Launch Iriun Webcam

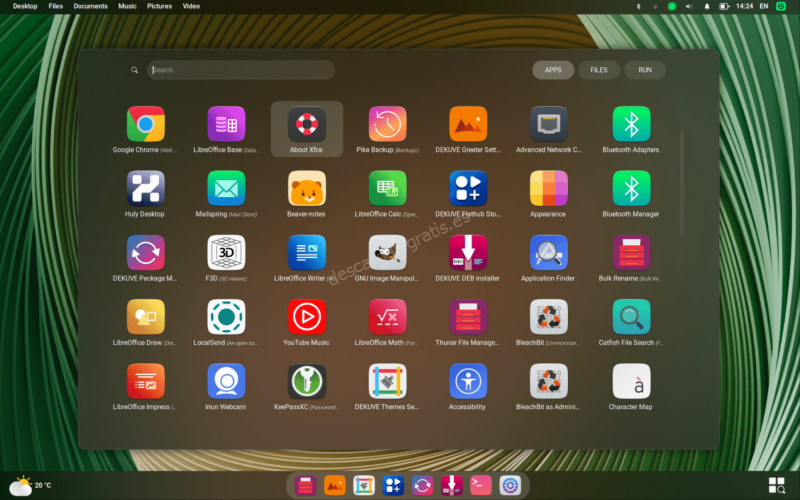[x=226, y=381]
